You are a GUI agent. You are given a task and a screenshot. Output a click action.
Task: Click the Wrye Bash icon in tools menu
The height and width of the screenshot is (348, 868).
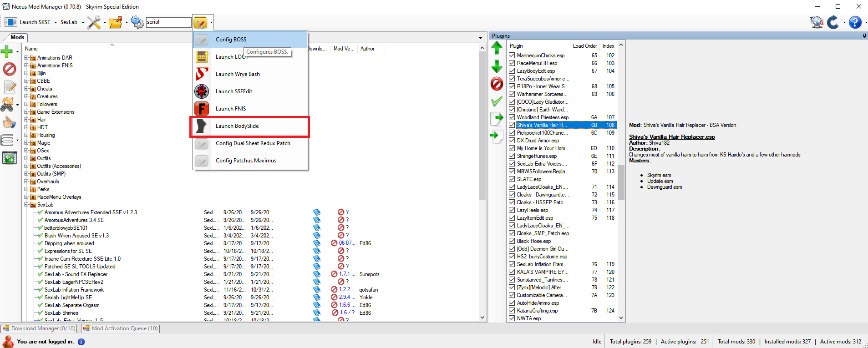(x=202, y=74)
